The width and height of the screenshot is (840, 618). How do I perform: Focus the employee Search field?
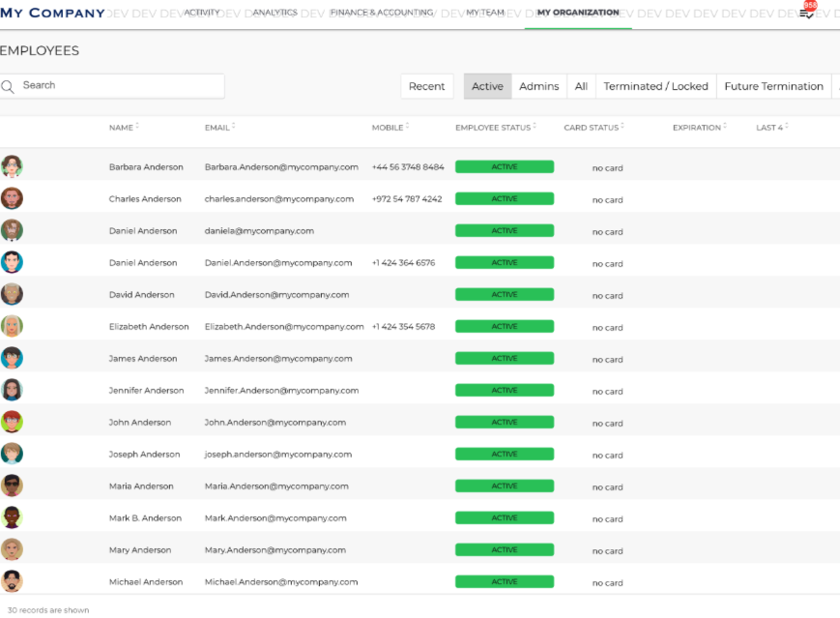(112, 86)
